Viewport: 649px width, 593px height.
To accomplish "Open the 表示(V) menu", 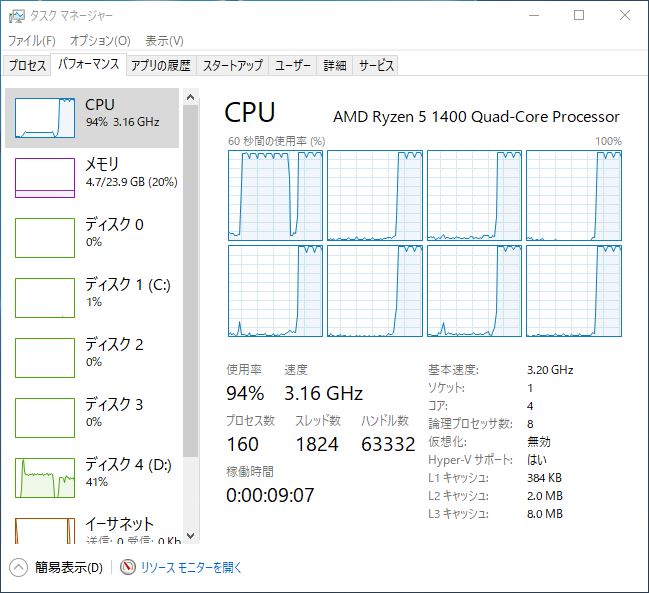I will click(164, 41).
